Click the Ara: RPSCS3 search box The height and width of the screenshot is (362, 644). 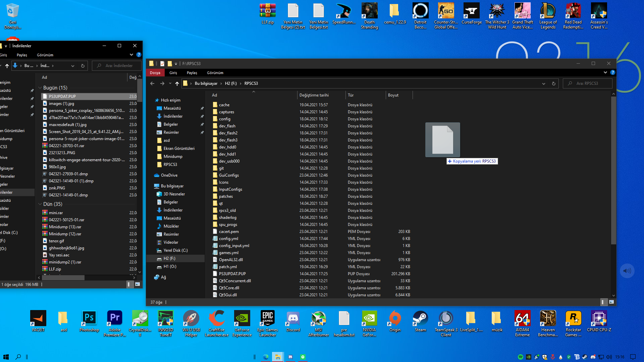tap(588, 83)
